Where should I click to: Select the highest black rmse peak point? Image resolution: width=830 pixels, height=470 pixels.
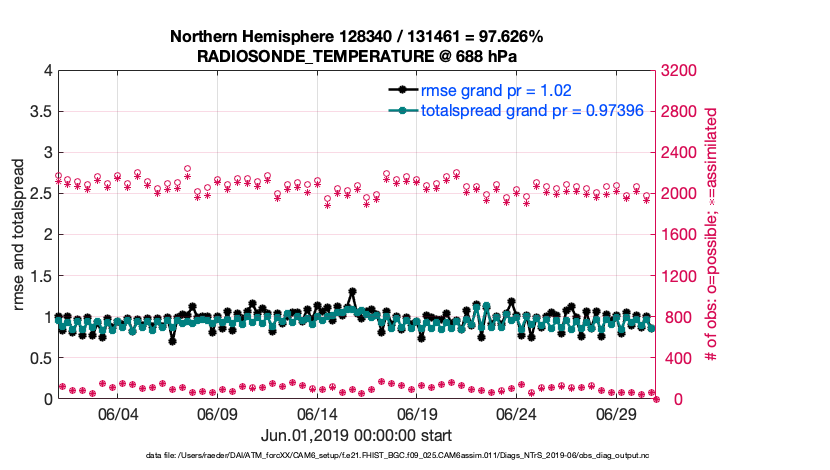point(352,292)
